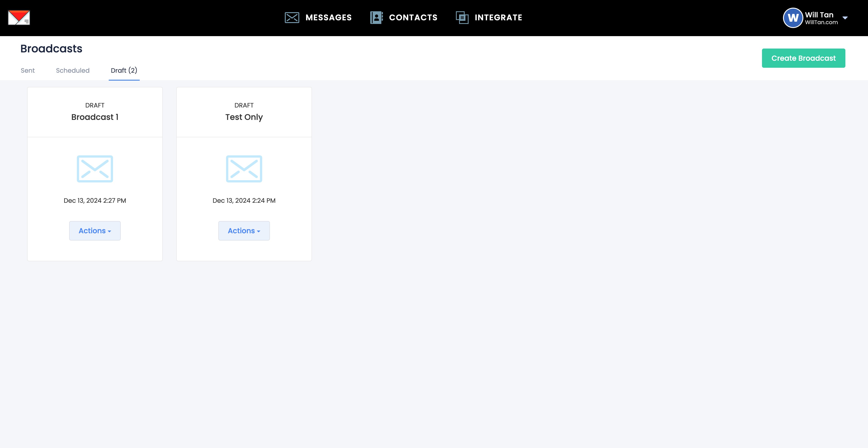Screen dimensions: 868x448
Task: Click the W user avatar circle
Action: 793,18
